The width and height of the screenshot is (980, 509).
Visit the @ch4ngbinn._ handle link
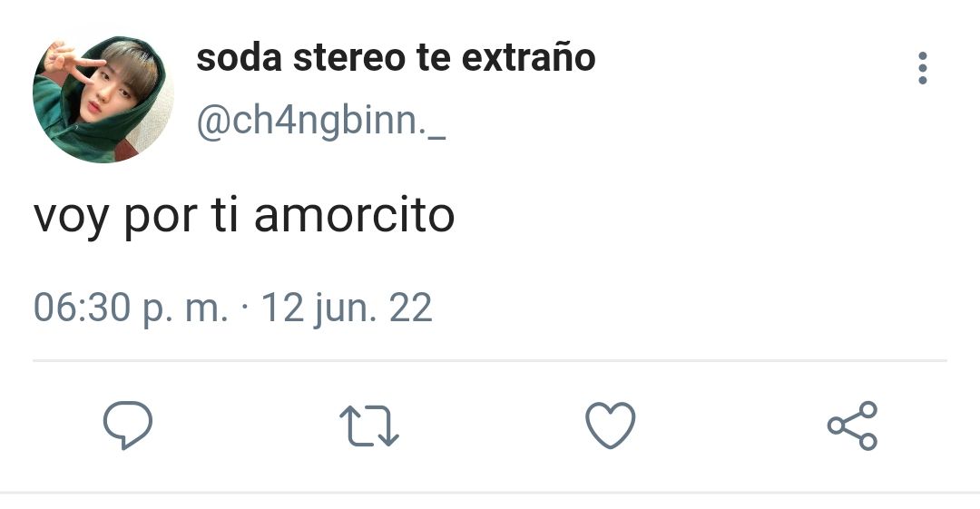pos(321,121)
